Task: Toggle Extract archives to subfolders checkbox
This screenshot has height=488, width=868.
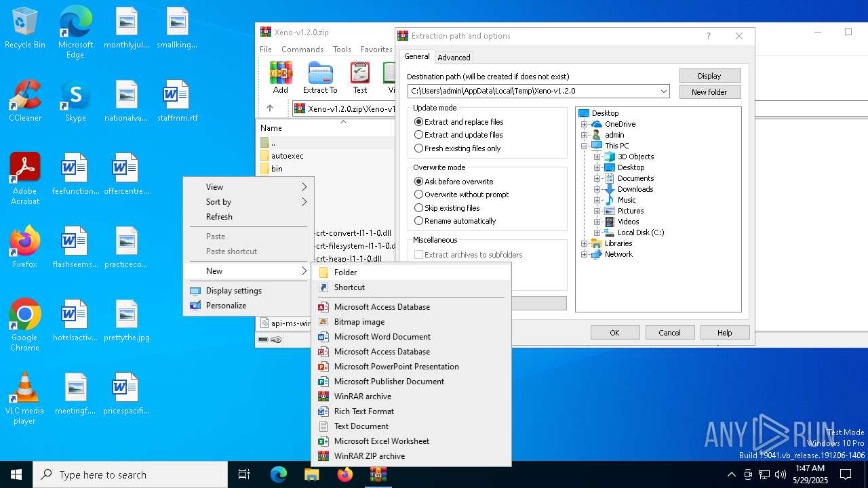Action: 419,255
